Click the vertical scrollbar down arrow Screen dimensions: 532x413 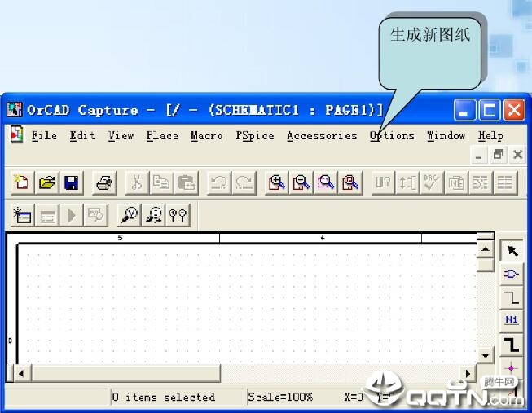pos(486,356)
